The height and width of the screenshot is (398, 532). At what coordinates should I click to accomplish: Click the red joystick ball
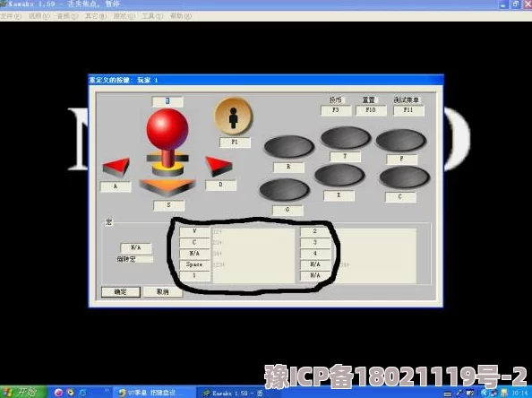pos(167,129)
